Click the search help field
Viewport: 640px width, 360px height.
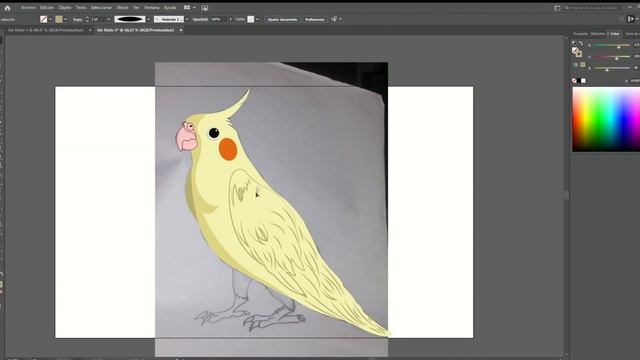(x=594, y=8)
